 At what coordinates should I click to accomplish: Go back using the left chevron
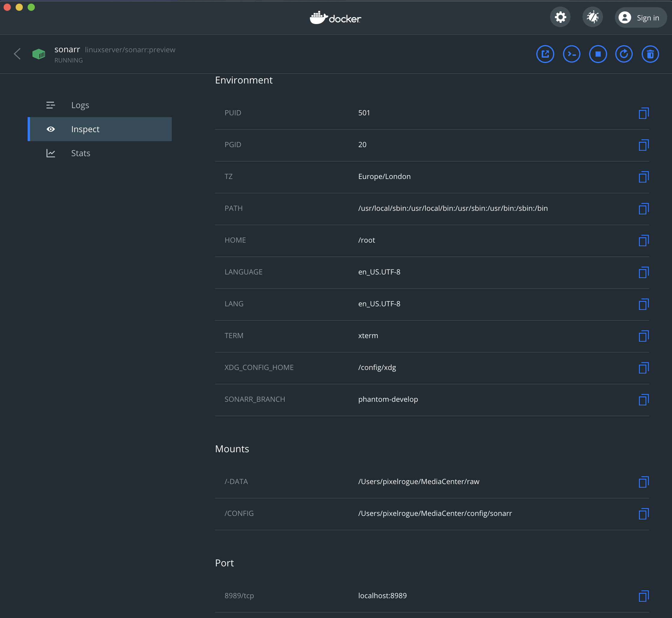point(17,54)
